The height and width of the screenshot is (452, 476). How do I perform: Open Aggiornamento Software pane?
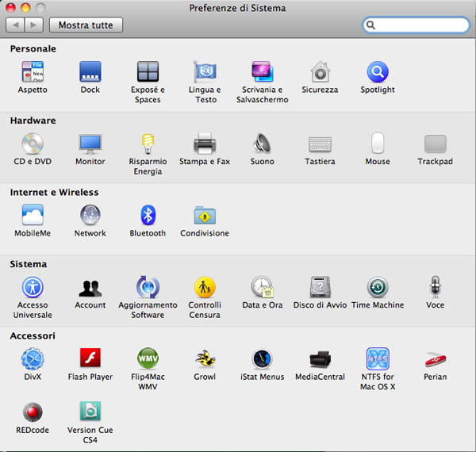148,288
